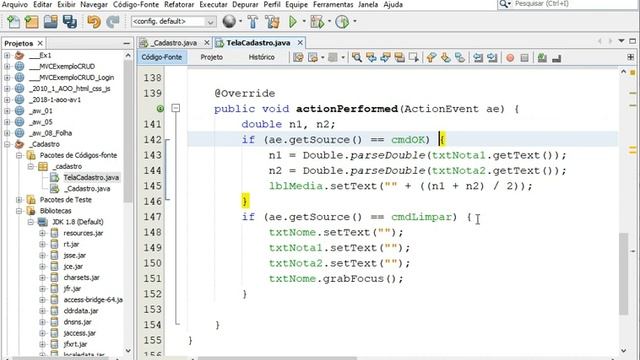Click the red Start Macro Recording icon

tap(510, 58)
